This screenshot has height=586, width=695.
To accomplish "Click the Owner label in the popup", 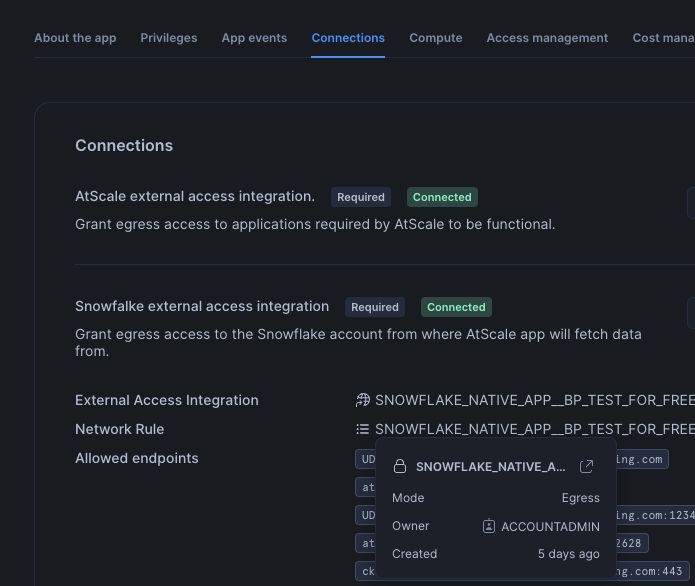I will 411,526.
